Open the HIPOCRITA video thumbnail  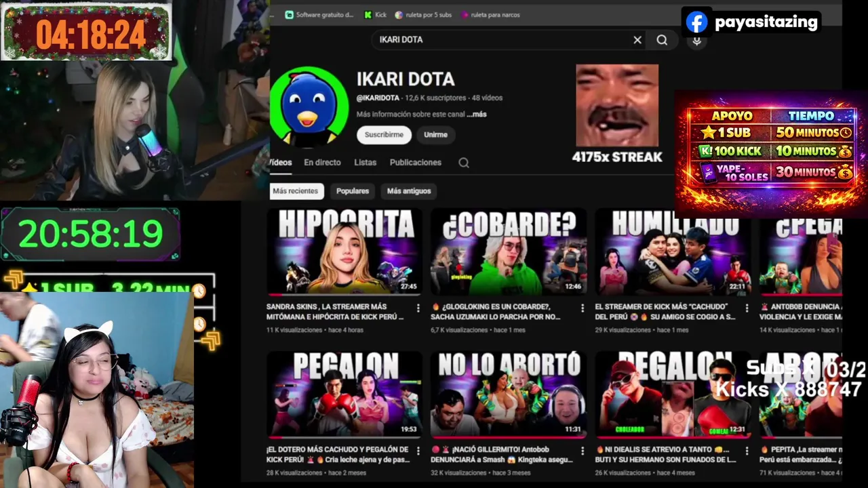[x=344, y=252]
